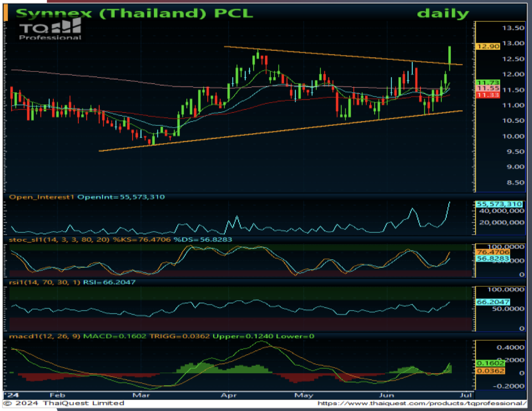Click the 50.0000 RSI axis label
The width and height of the screenshot is (532, 411).
(508, 308)
